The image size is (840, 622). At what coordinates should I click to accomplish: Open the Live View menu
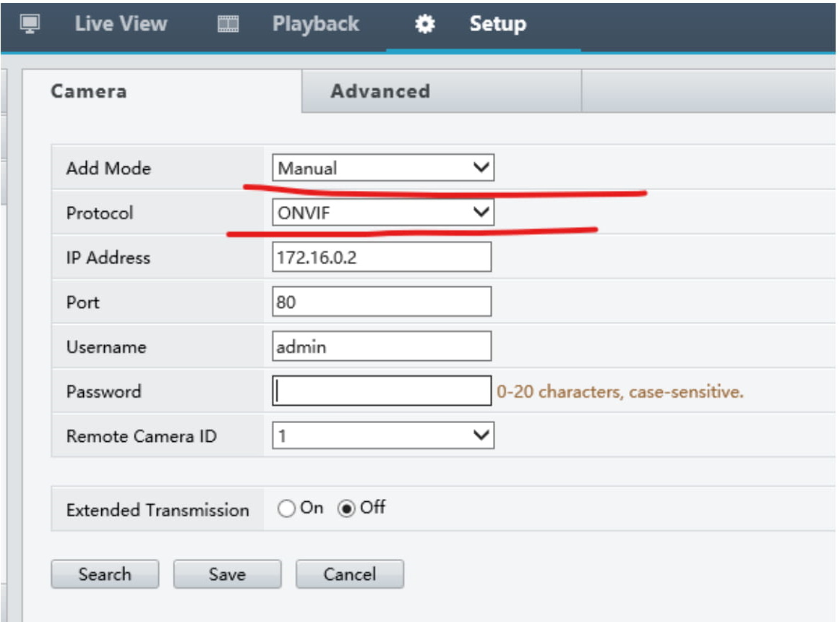point(120,24)
